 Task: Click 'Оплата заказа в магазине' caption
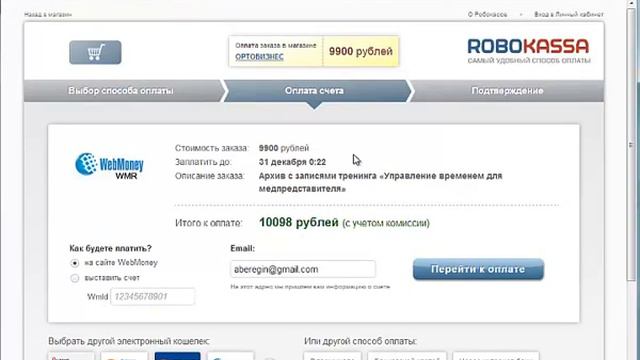[x=276, y=45]
